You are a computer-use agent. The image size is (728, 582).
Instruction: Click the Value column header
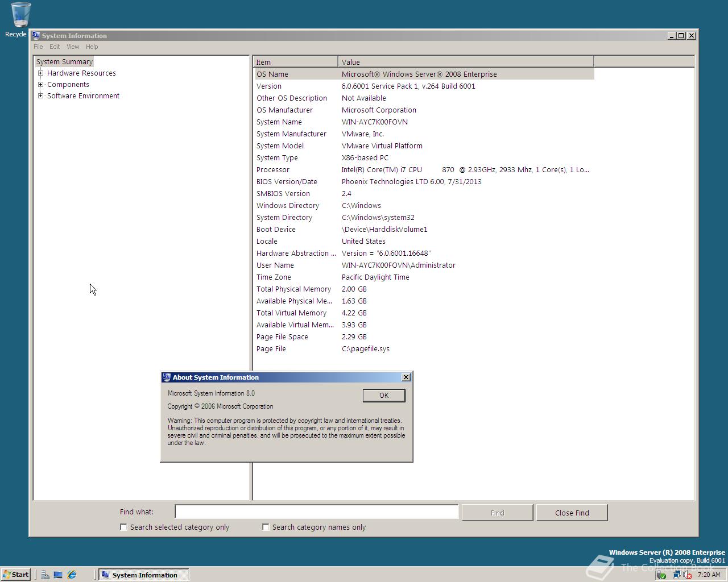[466, 62]
